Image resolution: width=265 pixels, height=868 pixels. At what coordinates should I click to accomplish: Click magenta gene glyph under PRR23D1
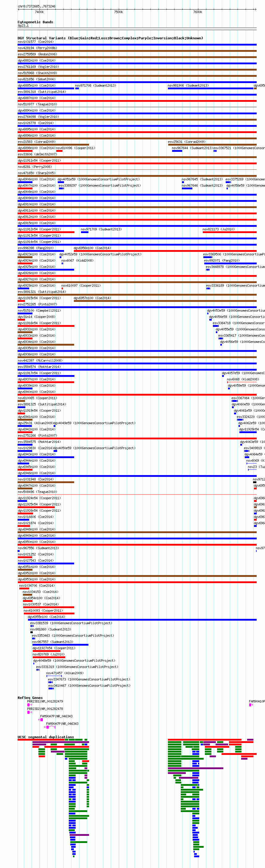point(29,705)
